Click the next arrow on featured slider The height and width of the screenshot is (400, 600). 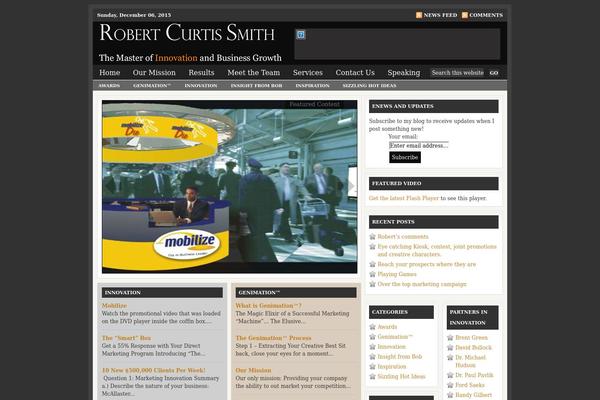[x=352, y=186]
